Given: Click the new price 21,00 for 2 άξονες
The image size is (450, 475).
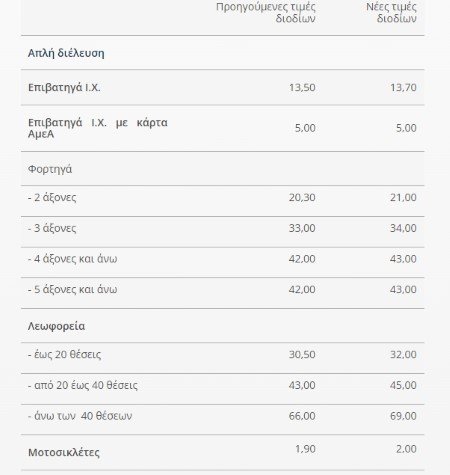Looking at the screenshot, I should tap(403, 197).
